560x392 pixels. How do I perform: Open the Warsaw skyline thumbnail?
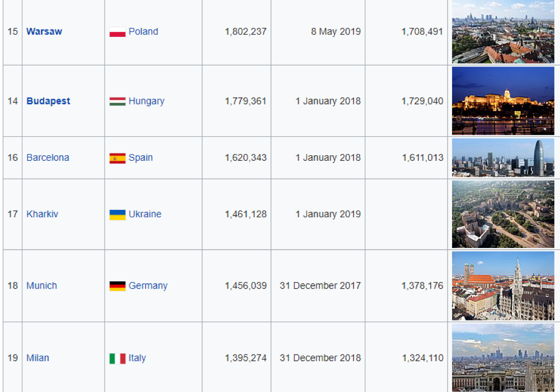click(503, 31)
